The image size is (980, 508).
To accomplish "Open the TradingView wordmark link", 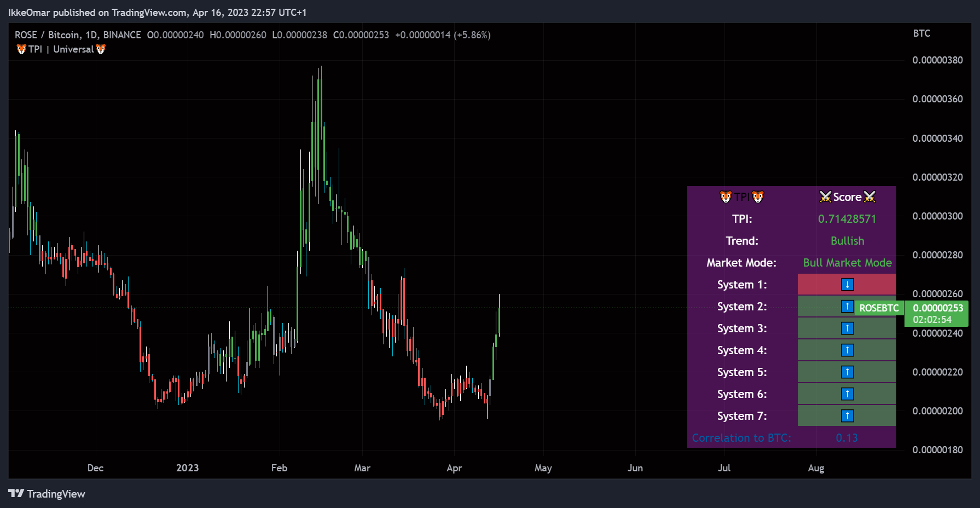I will (56, 494).
